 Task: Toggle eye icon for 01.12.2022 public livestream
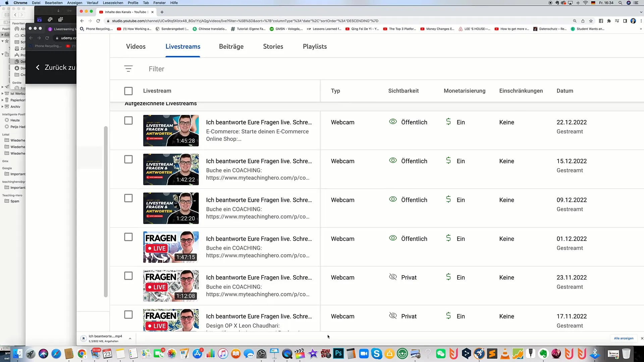pyautogui.click(x=392, y=238)
